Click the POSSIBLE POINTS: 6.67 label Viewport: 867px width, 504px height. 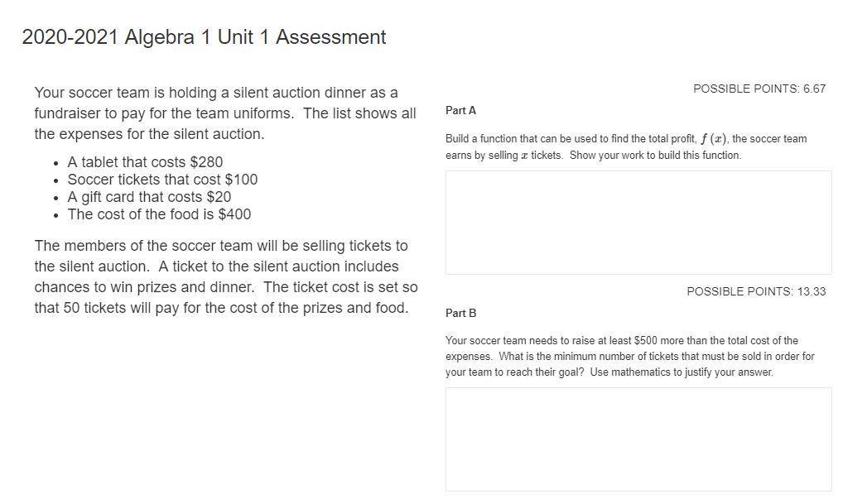click(x=759, y=89)
